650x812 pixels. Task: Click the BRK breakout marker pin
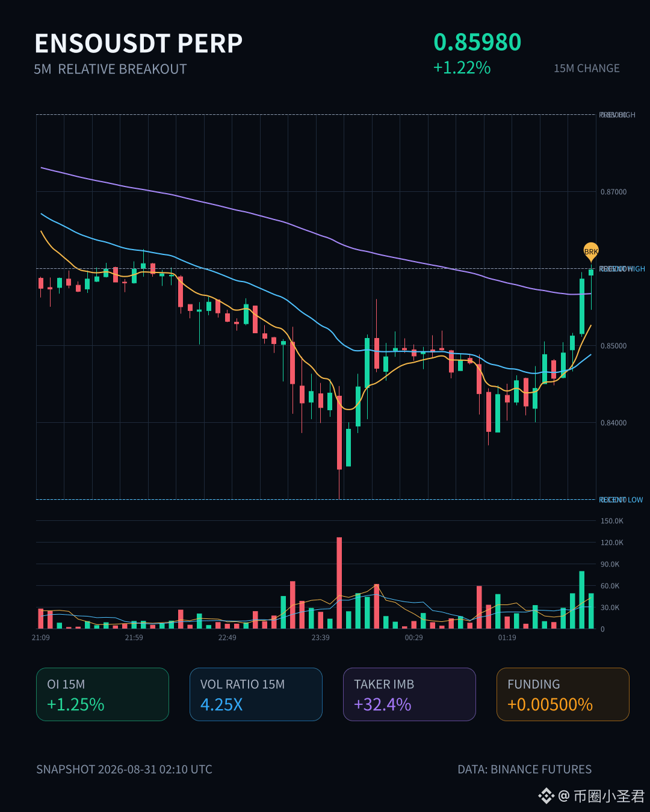click(591, 252)
